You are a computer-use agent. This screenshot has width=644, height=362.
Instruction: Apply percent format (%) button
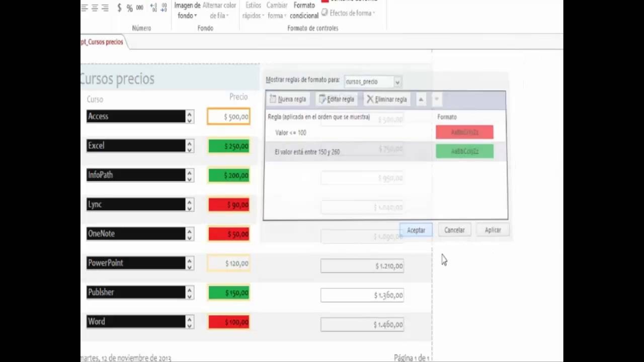coord(129,8)
